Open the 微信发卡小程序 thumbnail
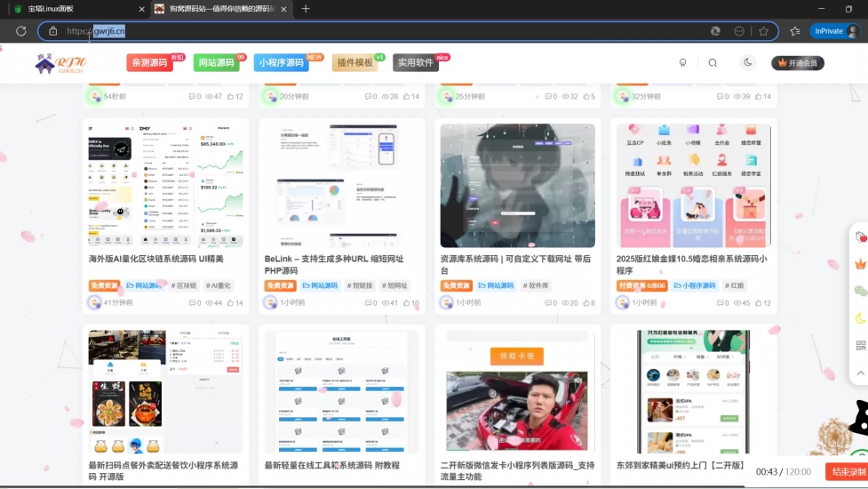Image resolution: width=868 pixels, height=489 pixels. pos(518,391)
